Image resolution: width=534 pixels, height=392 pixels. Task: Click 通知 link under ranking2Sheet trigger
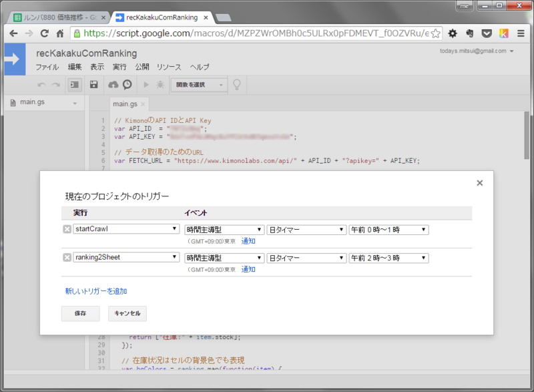click(248, 269)
